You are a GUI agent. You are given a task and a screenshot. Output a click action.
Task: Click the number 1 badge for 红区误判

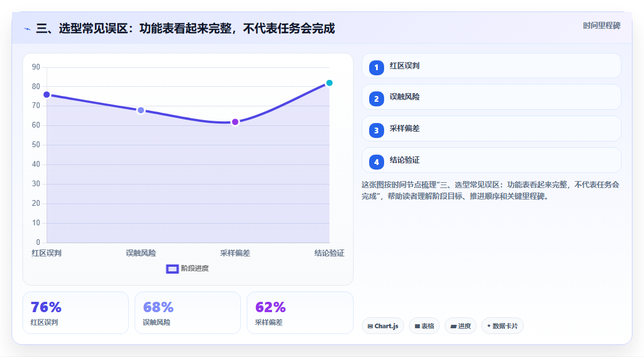pos(376,68)
